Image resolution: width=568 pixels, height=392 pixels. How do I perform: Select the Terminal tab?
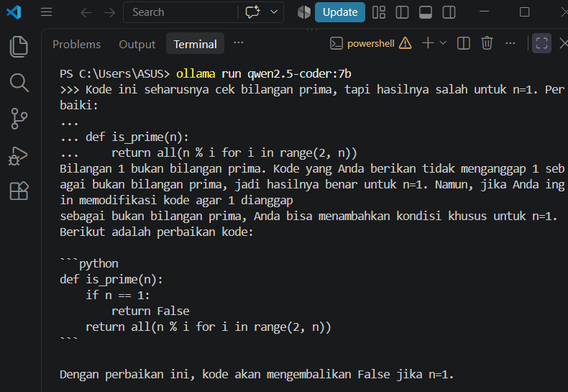click(195, 44)
